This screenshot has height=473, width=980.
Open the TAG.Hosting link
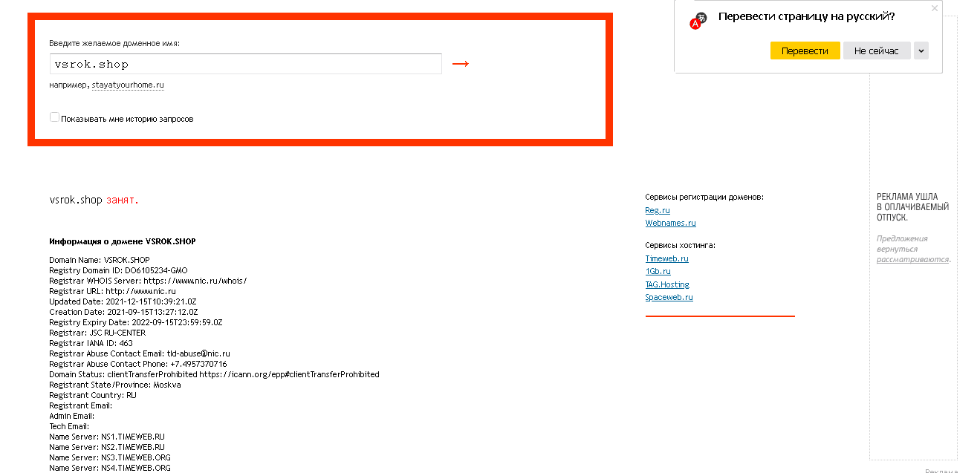coord(667,284)
